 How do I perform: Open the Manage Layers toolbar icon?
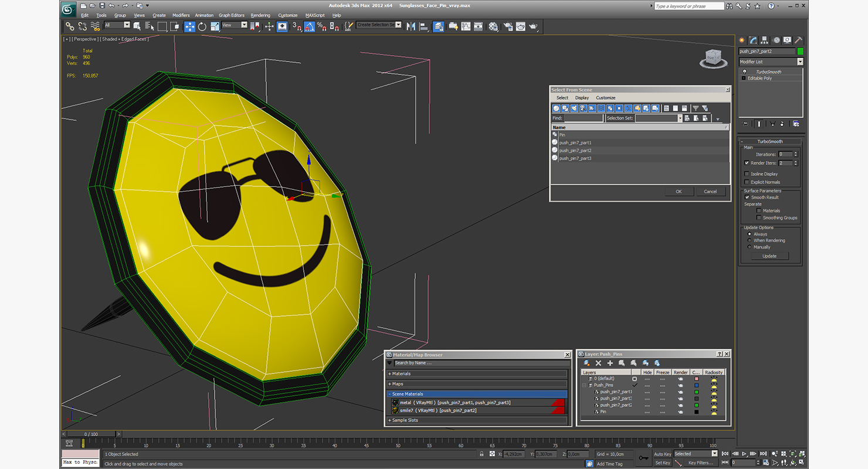[x=439, y=26]
